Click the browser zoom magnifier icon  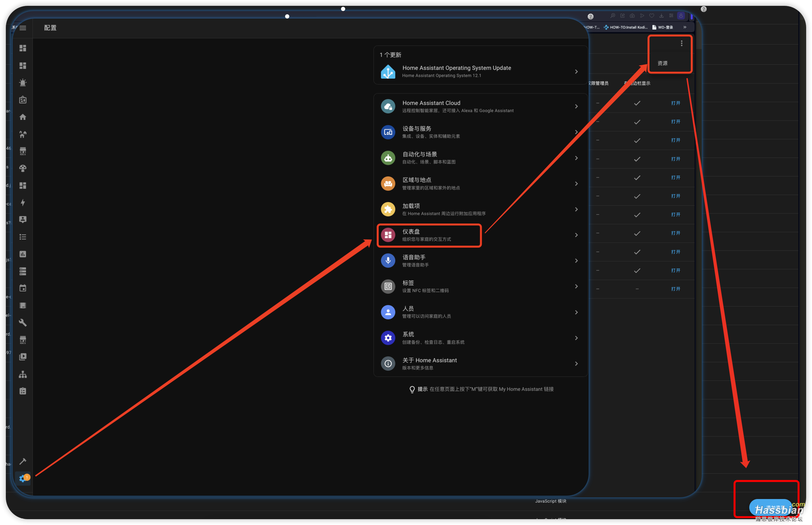click(x=613, y=16)
